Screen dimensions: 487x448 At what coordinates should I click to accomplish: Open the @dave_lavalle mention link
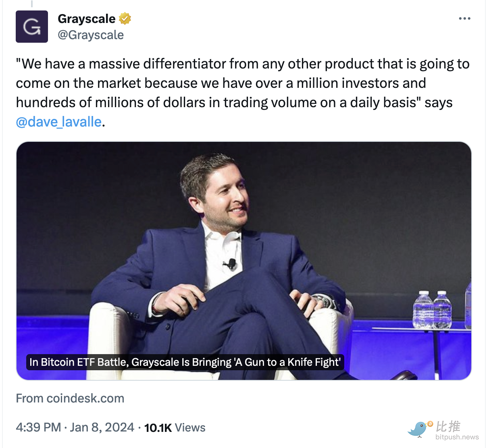pyautogui.click(x=59, y=122)
